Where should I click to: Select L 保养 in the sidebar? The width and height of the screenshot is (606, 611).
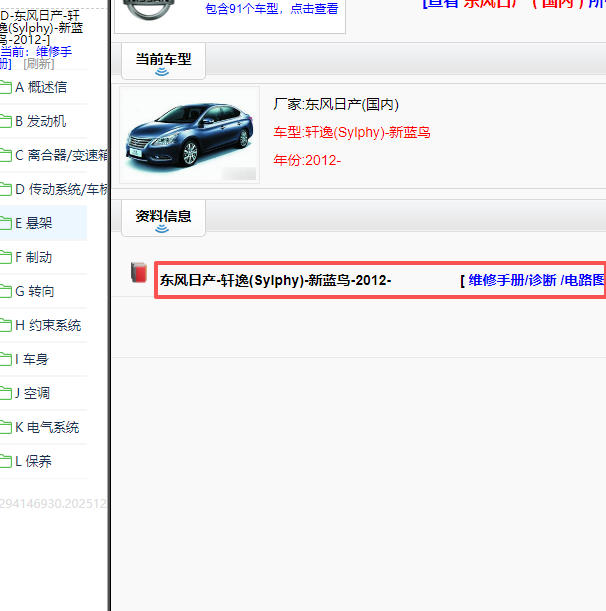33,461
